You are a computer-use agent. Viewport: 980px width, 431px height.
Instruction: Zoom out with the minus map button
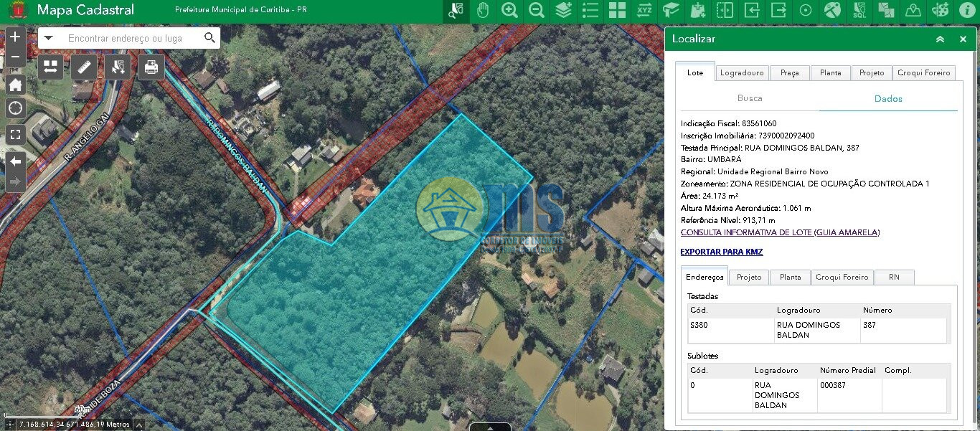(15, 57)
